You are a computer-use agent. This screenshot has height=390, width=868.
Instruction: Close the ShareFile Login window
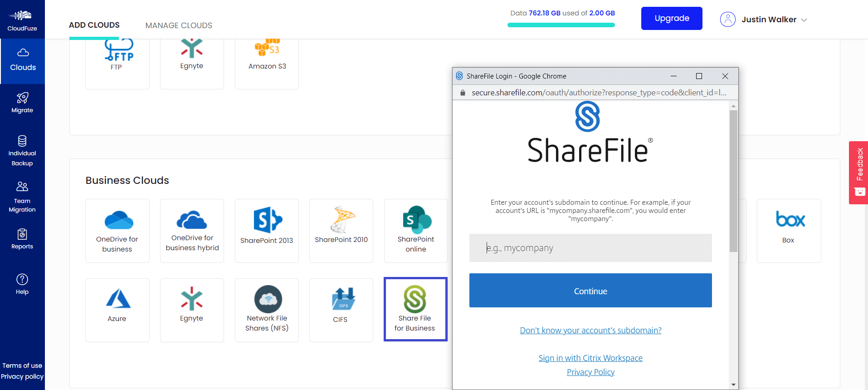(x=725, y=76)
